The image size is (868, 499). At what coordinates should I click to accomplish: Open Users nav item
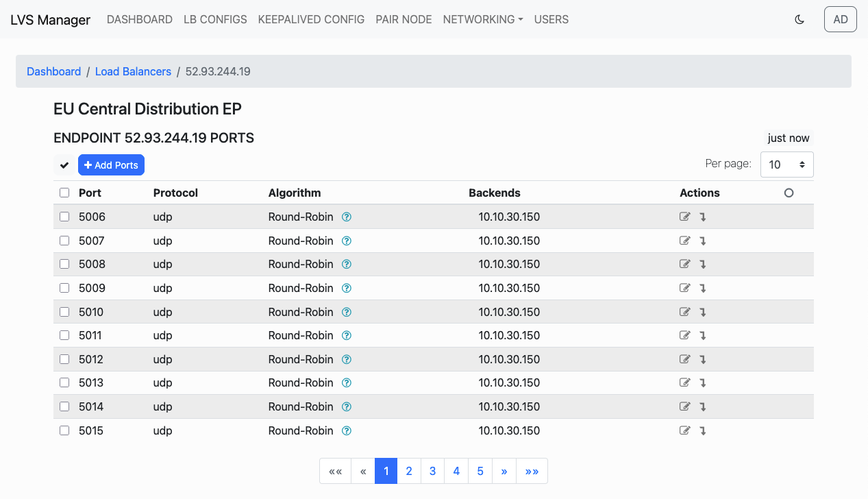point(551,20)
